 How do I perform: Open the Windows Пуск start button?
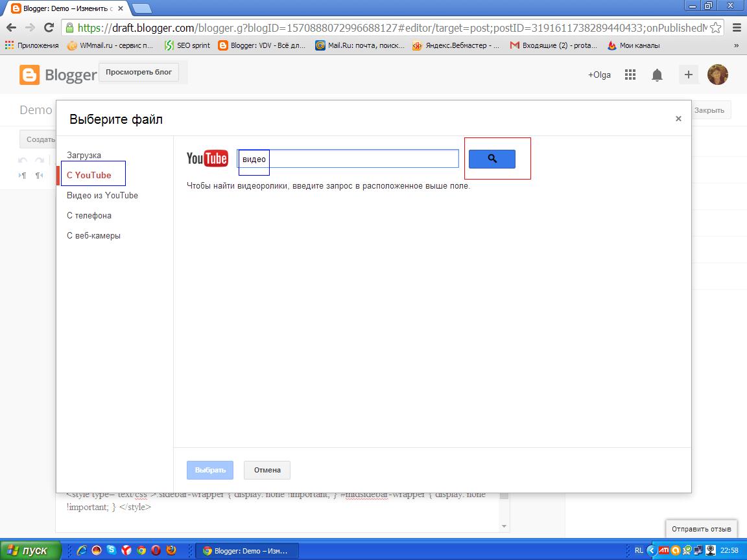pos(30,550)
